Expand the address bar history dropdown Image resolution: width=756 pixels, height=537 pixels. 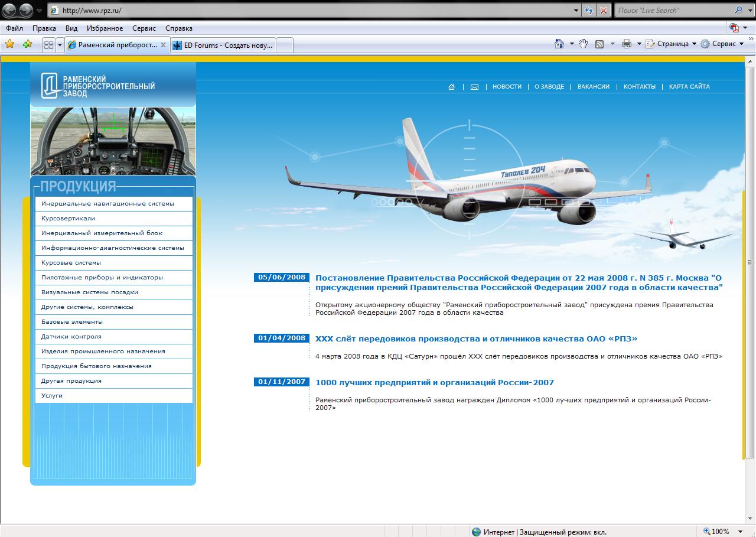[576, 10]
